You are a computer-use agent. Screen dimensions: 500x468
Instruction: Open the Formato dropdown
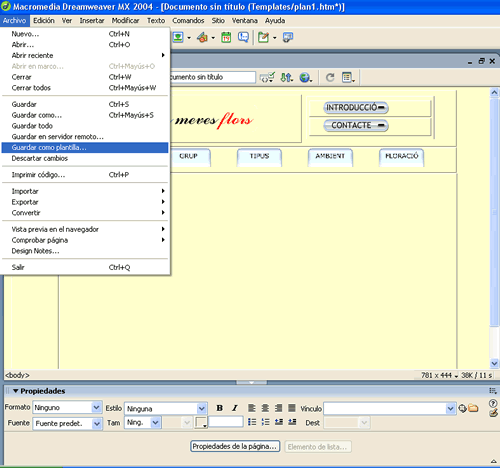[x=96, y=407]
